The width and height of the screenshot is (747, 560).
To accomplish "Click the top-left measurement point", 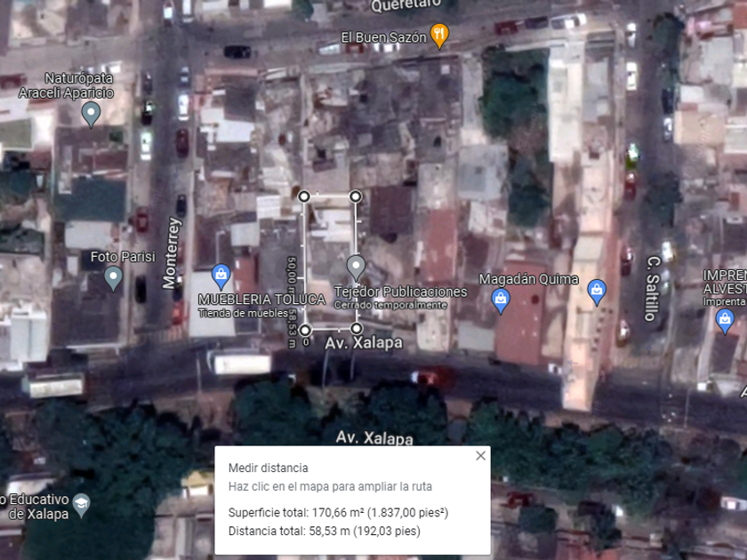I will click(x=304, y=196).
